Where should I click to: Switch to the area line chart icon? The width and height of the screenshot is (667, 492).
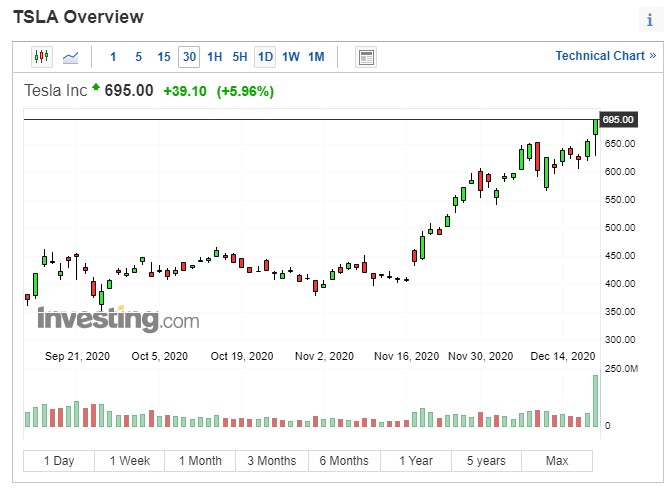[x=70, y=57]
